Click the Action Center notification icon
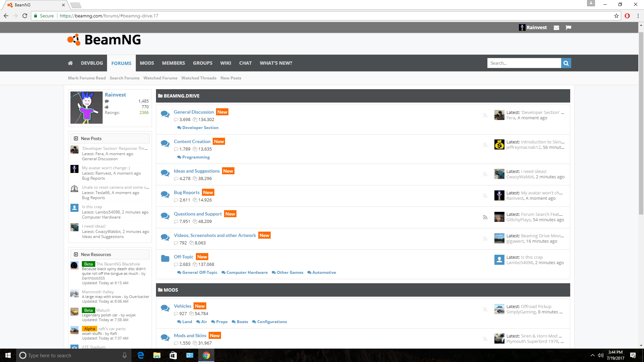 point(633,355)
